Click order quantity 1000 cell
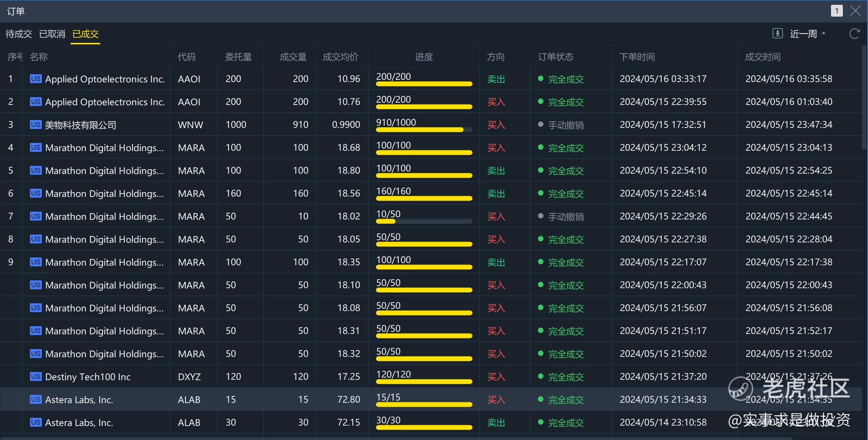 coord(236,125)
